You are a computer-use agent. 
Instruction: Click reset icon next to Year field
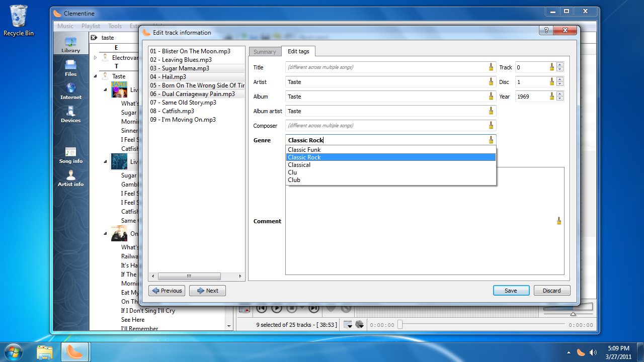552,97
